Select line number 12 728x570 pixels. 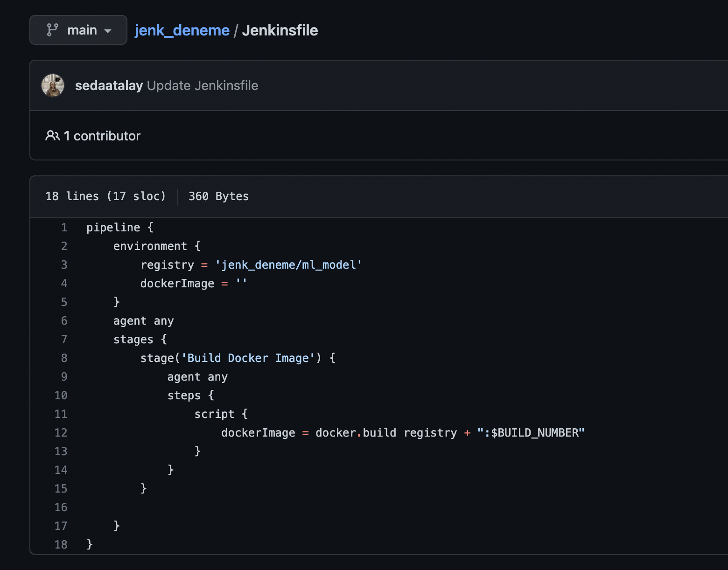click(61, 432)
